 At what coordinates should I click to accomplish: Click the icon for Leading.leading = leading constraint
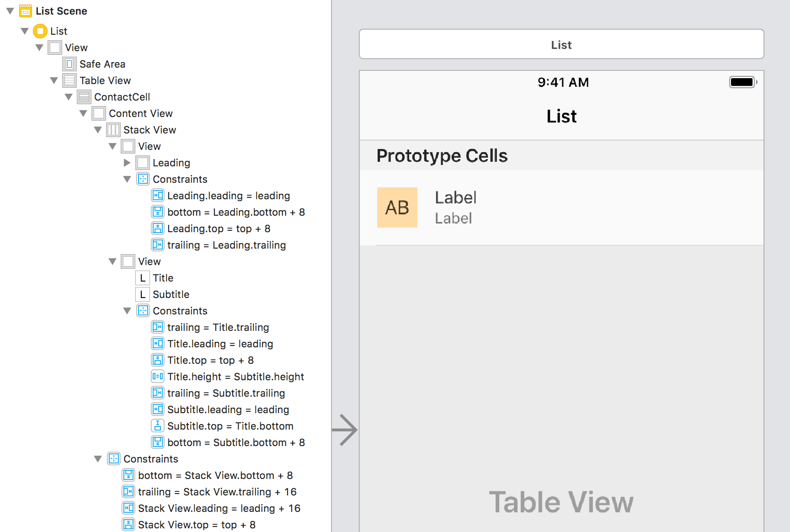[157, 196]
